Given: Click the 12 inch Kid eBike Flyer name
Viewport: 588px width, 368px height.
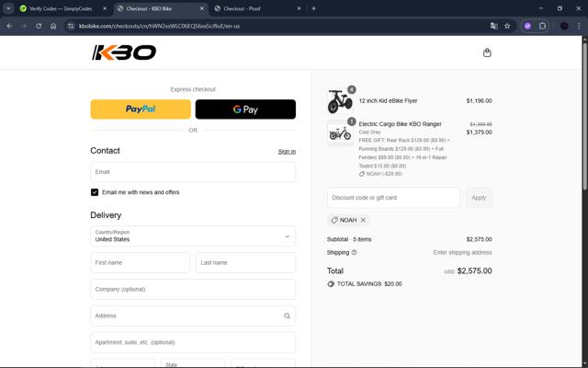Looking at the screenshot, I should [x=388, y=100].
